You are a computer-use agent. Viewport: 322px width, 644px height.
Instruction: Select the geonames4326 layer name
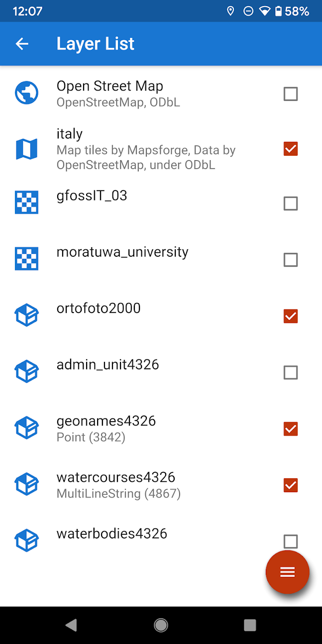coord(106,421)
